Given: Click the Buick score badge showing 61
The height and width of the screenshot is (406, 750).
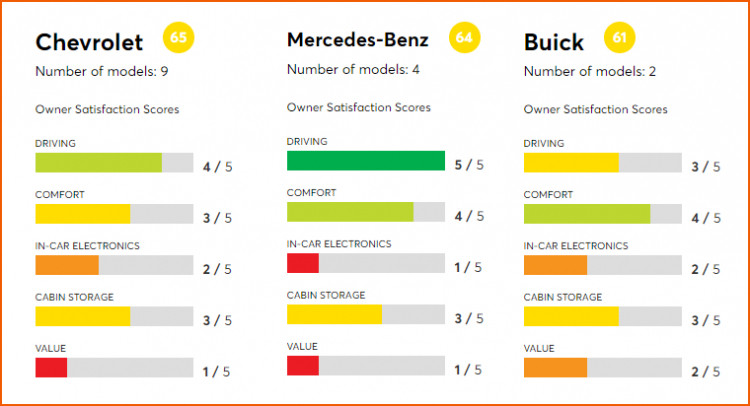Looking at the screenshot, I should [619, 40].
